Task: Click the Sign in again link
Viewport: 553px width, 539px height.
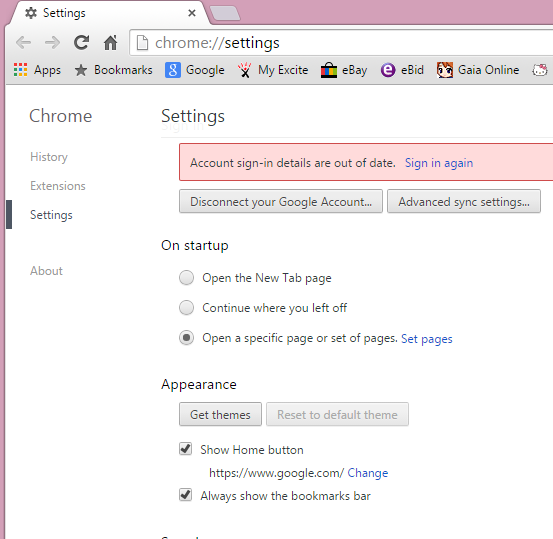Action: click(x=439, y=163)
